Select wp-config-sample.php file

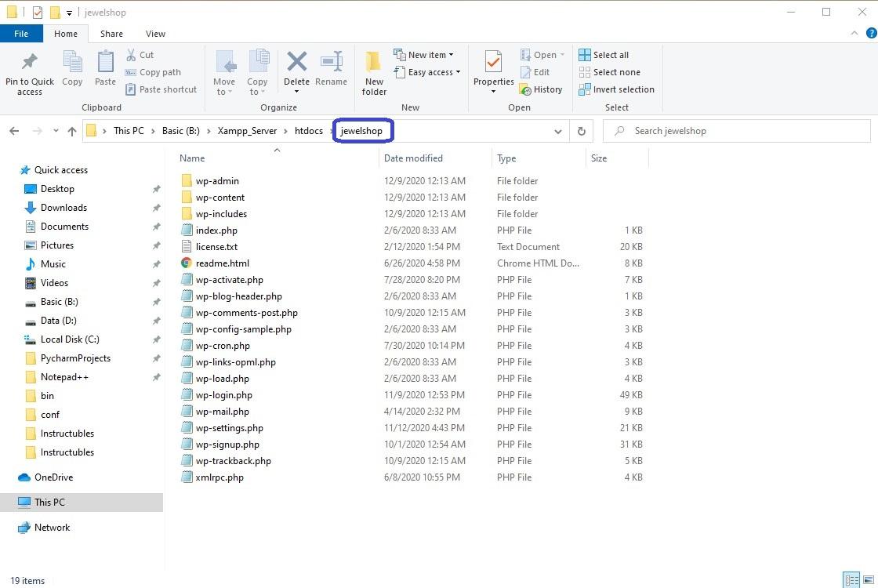pyautogui.click(x=244, y=329)
